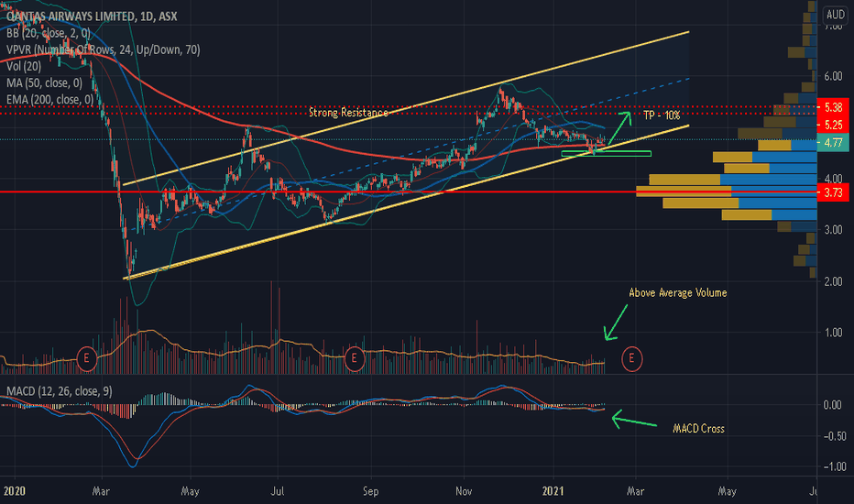Click the 4.77 current price label
The height and width of the screenshot is (504, 854).
833,143
